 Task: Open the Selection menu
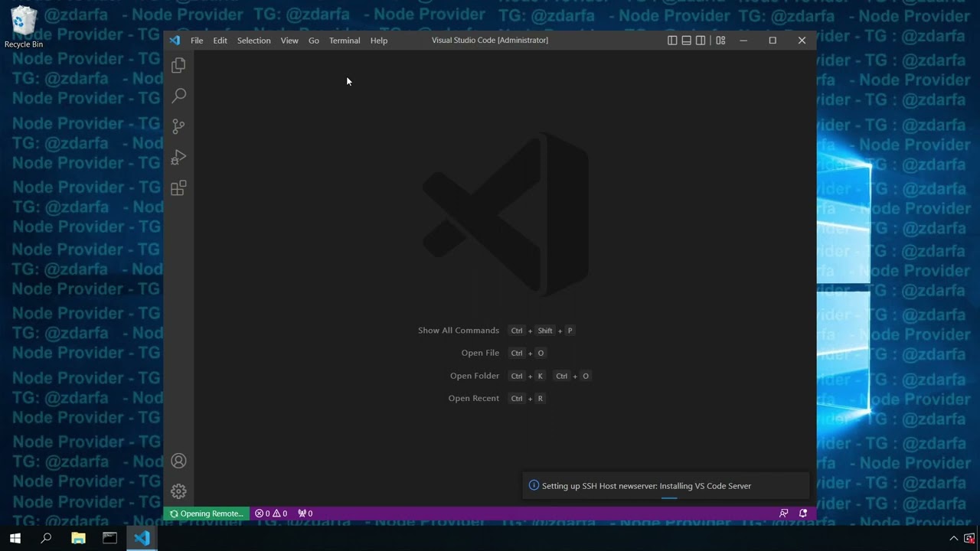click(253, 41)
